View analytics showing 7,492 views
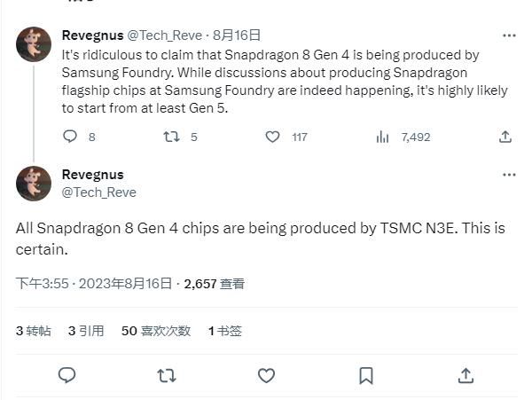The height and width of the screenshot is (400, 532). click(x=383, y=137)
